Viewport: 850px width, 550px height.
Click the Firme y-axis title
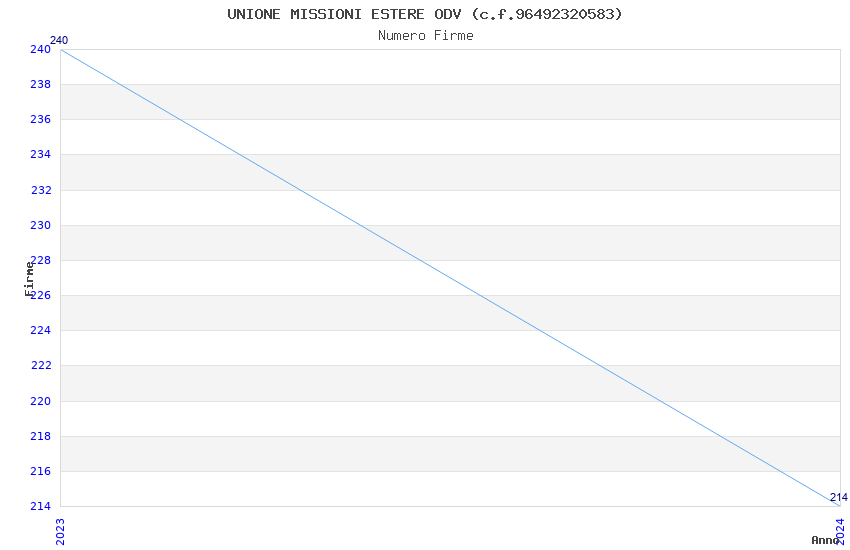pyautogui.click(x=29, y=279)
